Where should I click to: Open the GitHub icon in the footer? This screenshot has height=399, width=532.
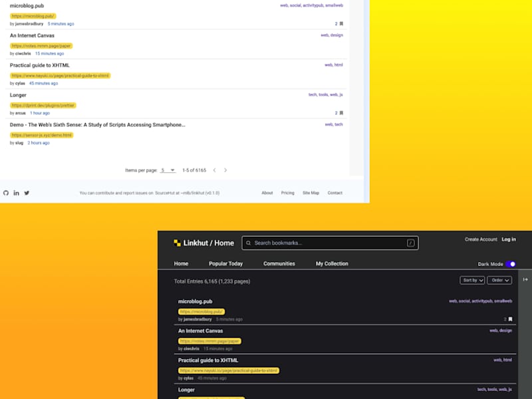pos(6,193)
